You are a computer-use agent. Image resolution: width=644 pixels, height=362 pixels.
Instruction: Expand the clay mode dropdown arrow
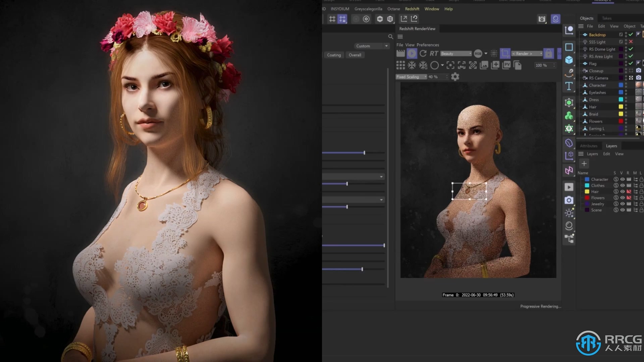[442, 65]
